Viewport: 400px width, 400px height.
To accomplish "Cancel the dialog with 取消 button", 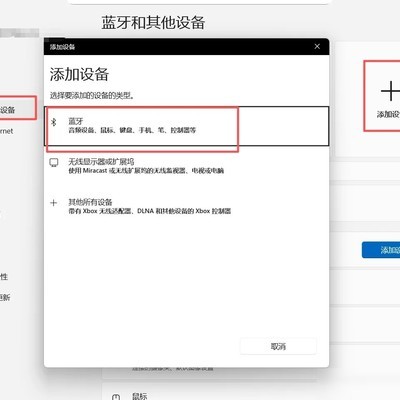I will tap(278, 347).
